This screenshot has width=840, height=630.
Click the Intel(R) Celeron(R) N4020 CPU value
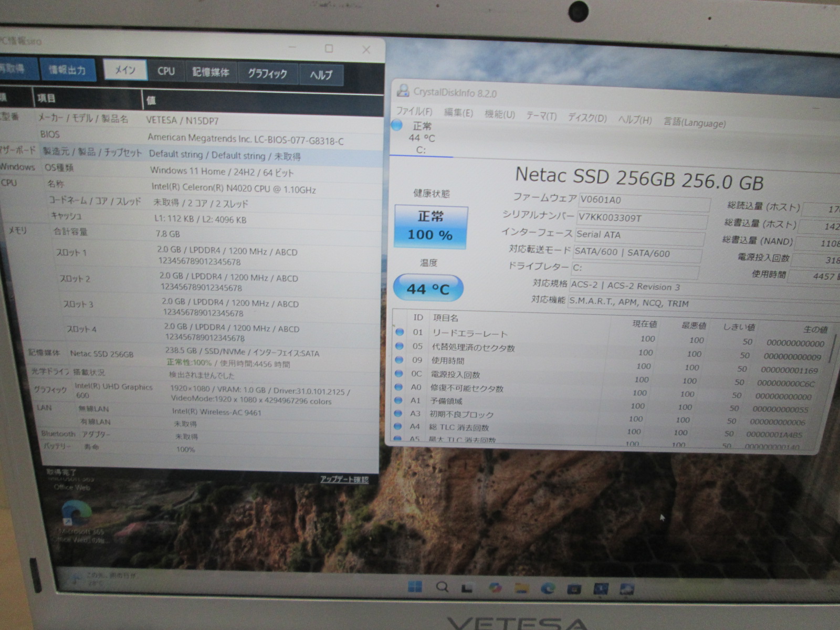pos(234,188)
